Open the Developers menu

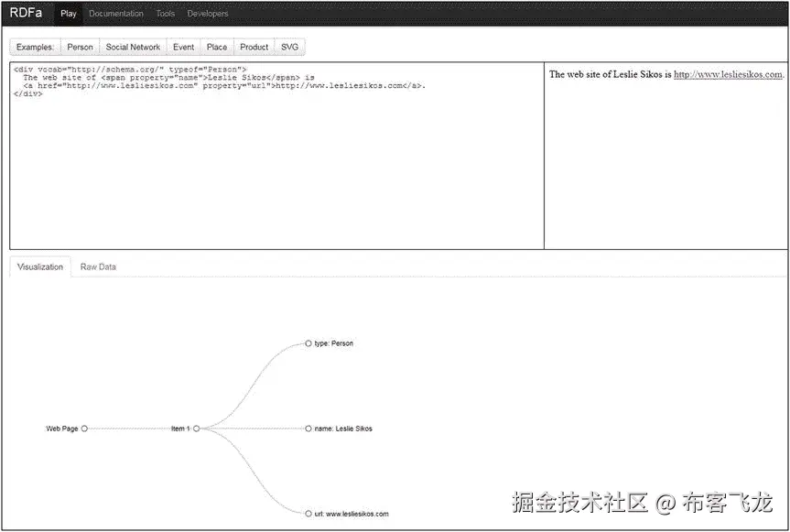click(207, 13)
